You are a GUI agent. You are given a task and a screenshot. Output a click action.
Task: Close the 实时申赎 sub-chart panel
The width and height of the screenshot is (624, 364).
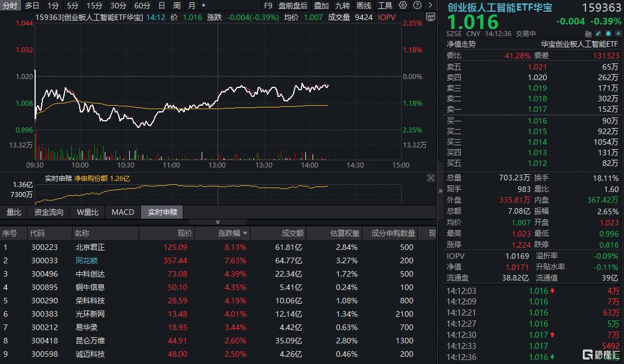click(431, 178)
